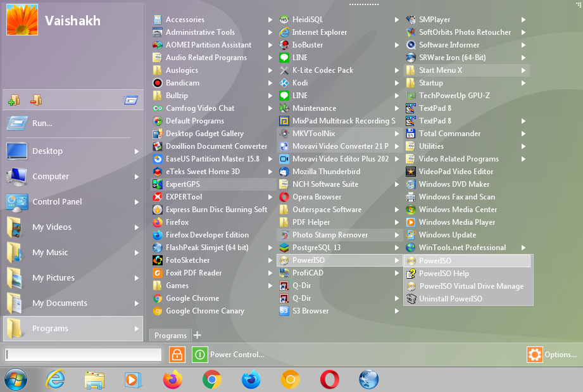Screen dimensions: 583x392
Task: Click the red minus remove-folder icon
Action: coord(35,100)
